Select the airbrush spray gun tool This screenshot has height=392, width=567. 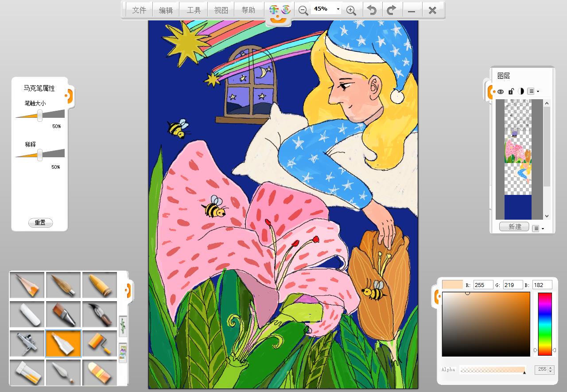[x=27, y=343]
